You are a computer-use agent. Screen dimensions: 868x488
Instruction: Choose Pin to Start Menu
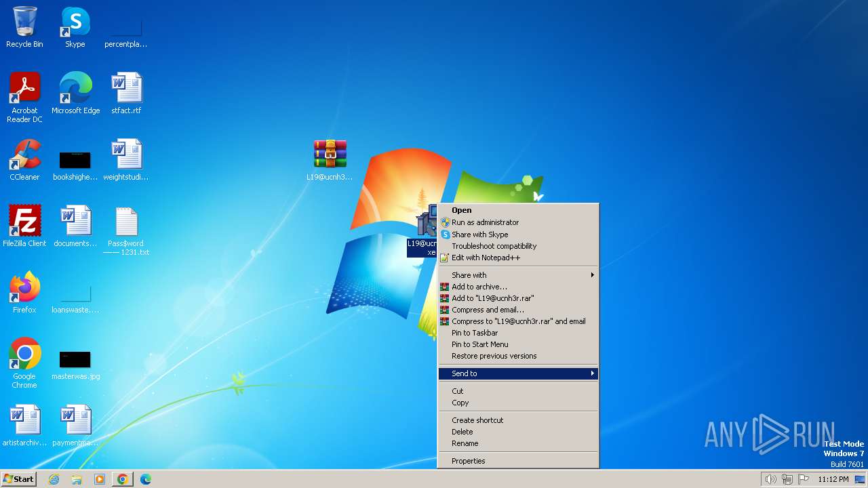coord(518,344)
